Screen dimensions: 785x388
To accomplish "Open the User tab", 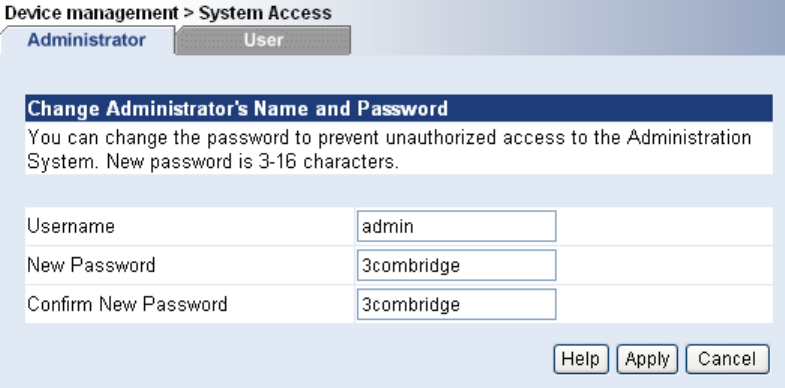I will 263,40.
